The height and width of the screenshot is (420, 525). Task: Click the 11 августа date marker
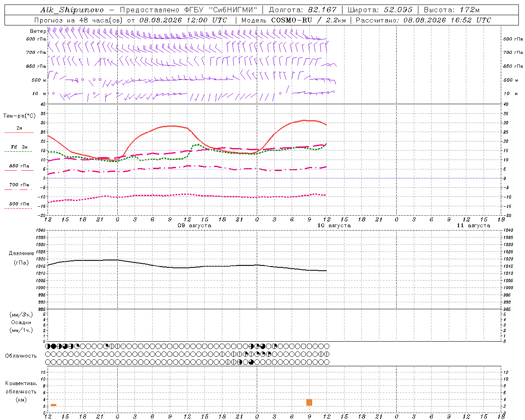tap(473, 226)
